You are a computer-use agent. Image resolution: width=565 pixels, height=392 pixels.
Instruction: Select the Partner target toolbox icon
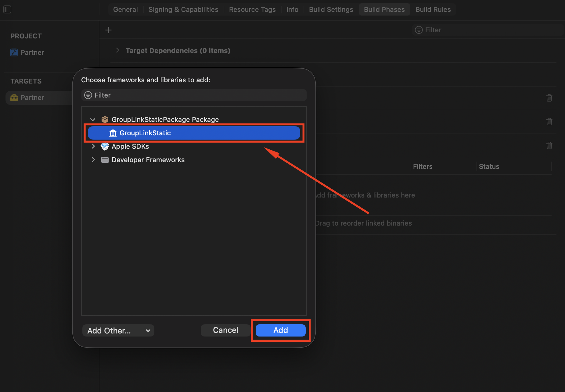click(14, 98)
